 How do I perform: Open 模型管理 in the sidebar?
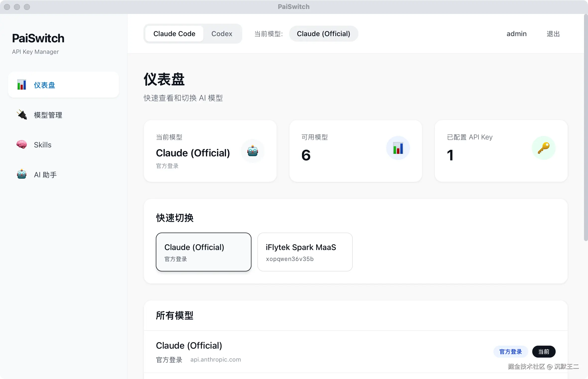63,115
